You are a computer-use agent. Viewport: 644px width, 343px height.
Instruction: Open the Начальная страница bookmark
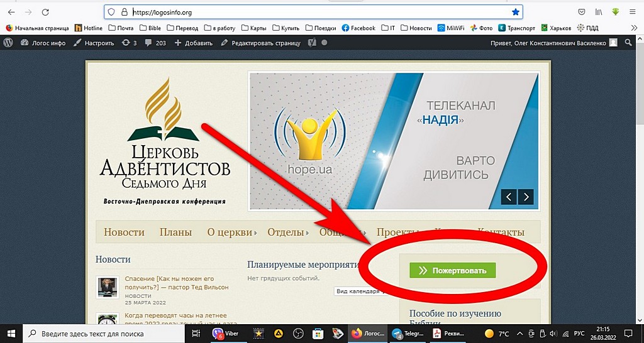coord(37,28)
